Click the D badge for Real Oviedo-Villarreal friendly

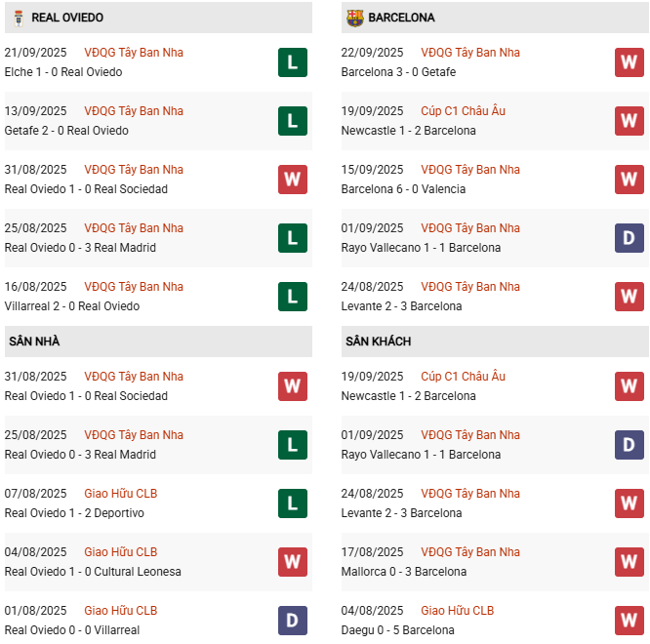(x=292, y=621)
